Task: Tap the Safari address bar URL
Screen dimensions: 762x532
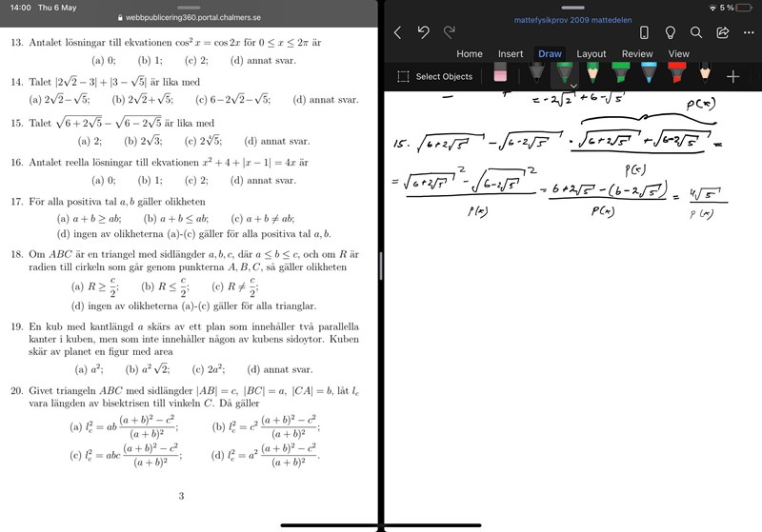Action: (190, 17)
